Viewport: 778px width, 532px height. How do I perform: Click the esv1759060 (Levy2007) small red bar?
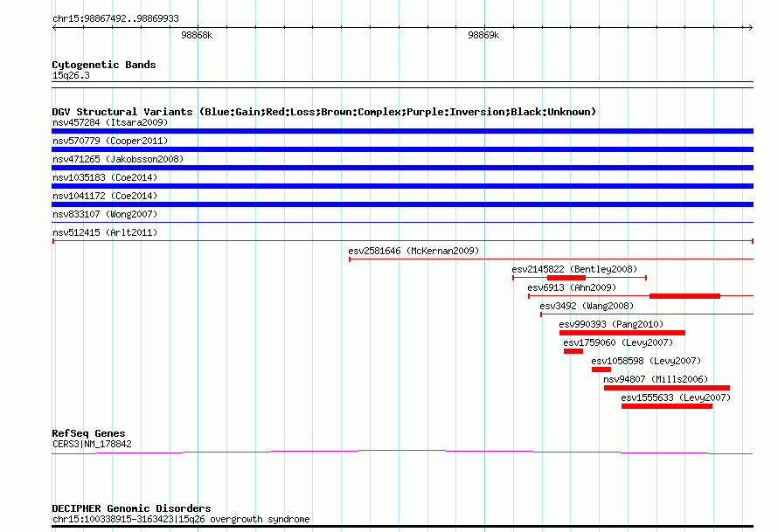point(573,351)
